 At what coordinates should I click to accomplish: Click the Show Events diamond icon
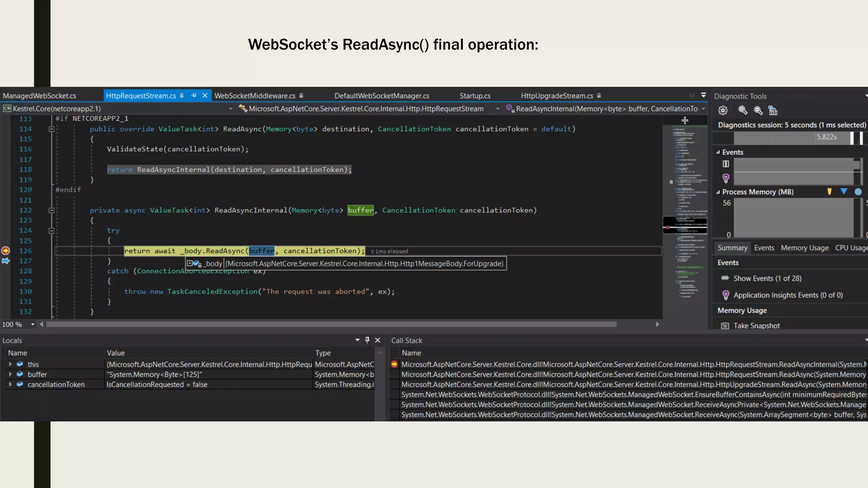pos(725,278)
